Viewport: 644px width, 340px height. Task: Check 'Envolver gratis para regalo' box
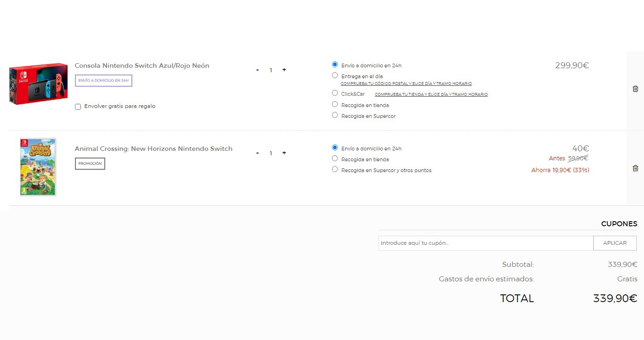pyautogui.click(x=78, y=107)
